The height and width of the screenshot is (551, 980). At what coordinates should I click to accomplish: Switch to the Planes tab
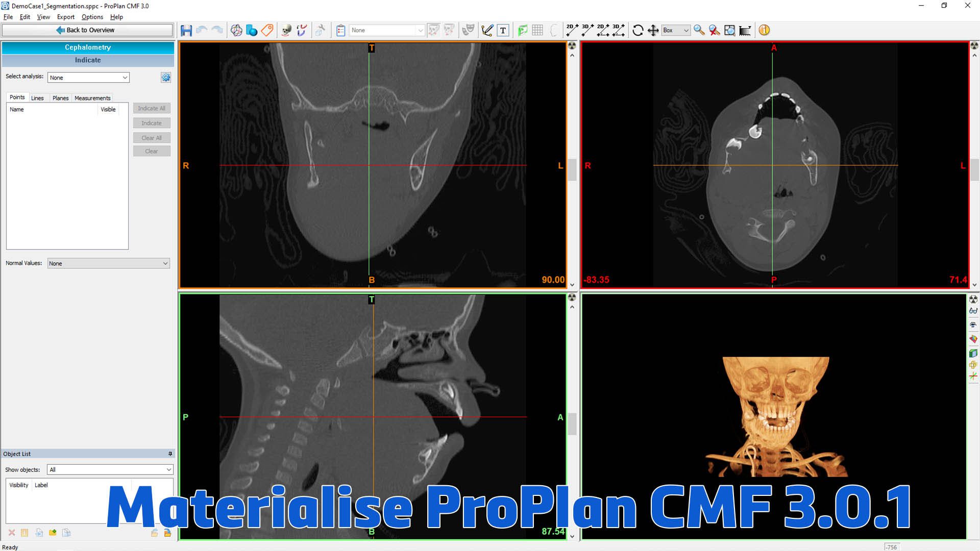[60, 98]
